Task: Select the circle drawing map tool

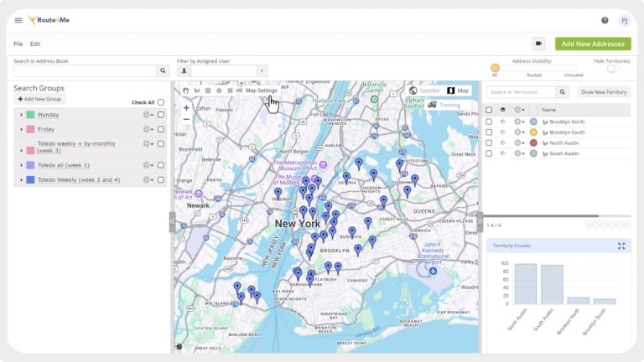Action: [x=219, y=90]
